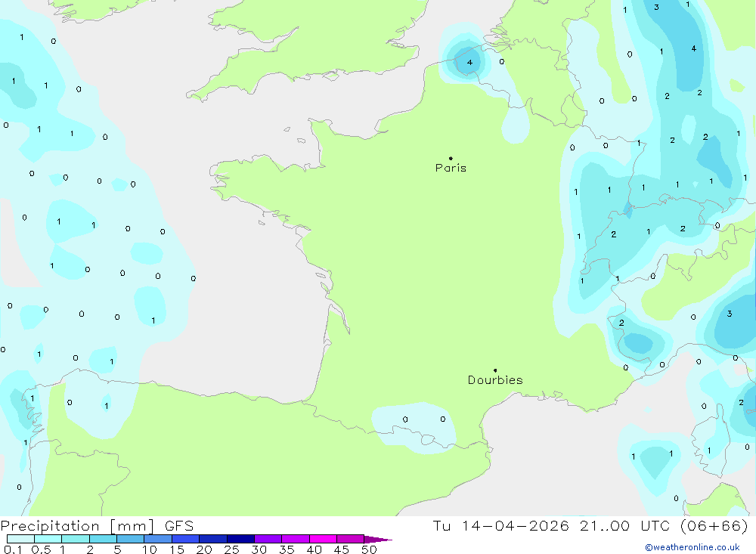Click the Dourbies city label
Screen dimensions: 756x554
(x=495, y=380)
